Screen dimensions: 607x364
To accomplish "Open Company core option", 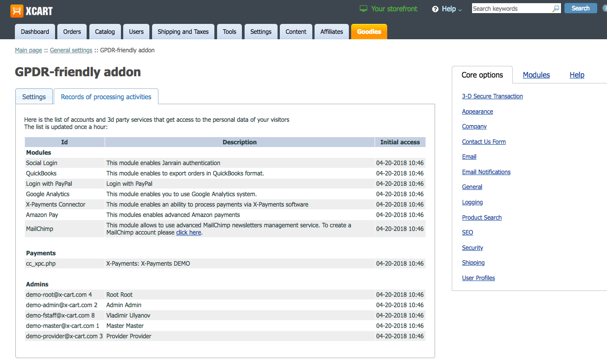I will (474, 126).
